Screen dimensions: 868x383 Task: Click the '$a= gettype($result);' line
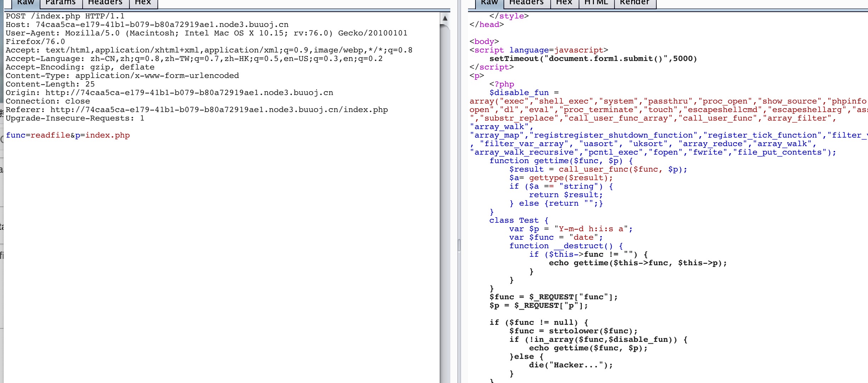coord(561,178)
